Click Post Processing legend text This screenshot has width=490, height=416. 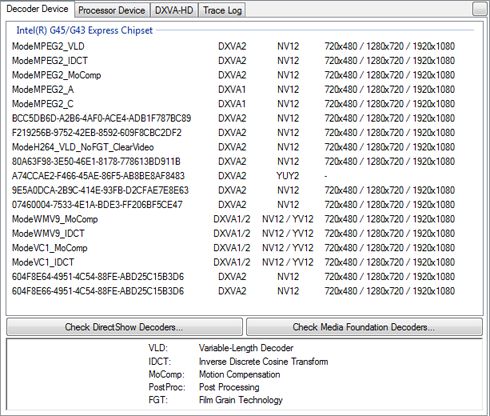click(229, 387)
